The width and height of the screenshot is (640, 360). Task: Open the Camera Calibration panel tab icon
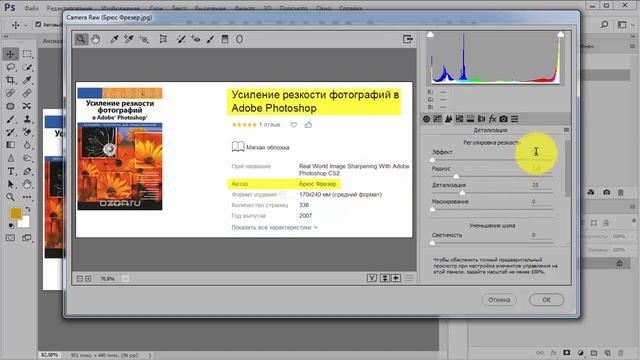coord(503,119)
